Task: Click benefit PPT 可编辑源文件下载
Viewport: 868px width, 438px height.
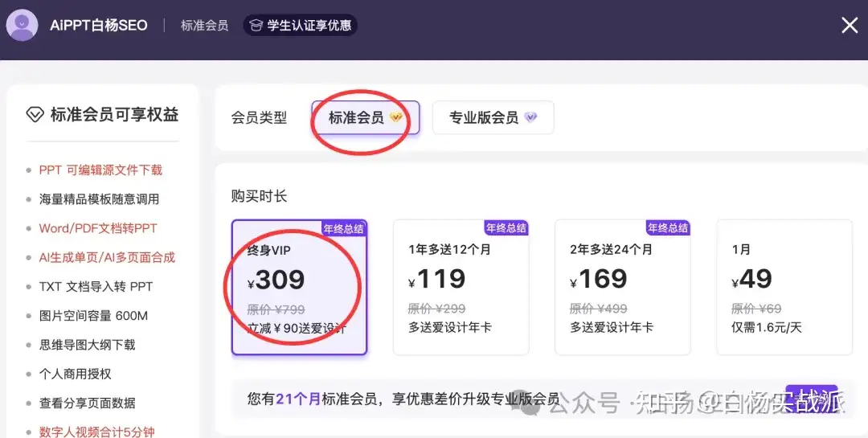Action: pos(100,170)
